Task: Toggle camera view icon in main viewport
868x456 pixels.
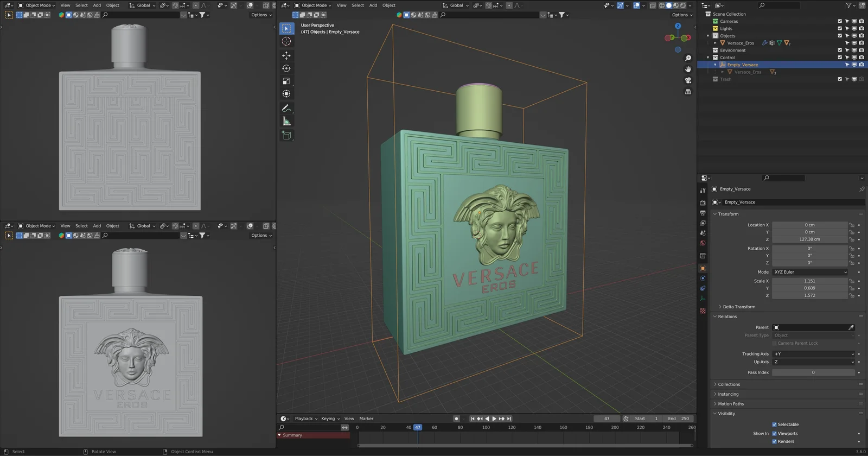Action: 688,80
